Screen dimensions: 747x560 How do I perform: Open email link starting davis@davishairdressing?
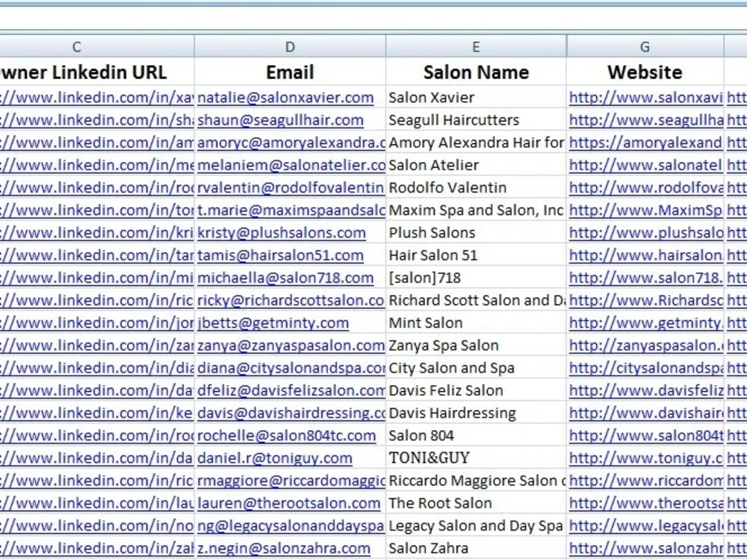point(291,413)
